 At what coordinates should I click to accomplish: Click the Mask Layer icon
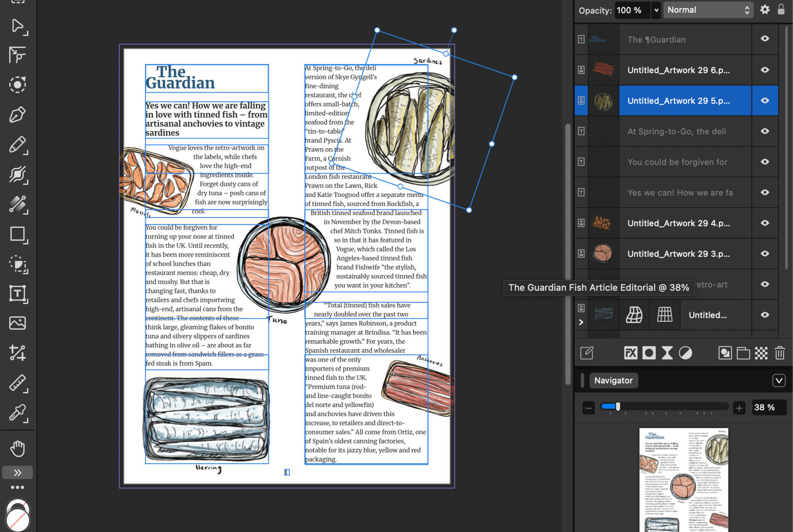pyautogui.click(x=649, y=353)
